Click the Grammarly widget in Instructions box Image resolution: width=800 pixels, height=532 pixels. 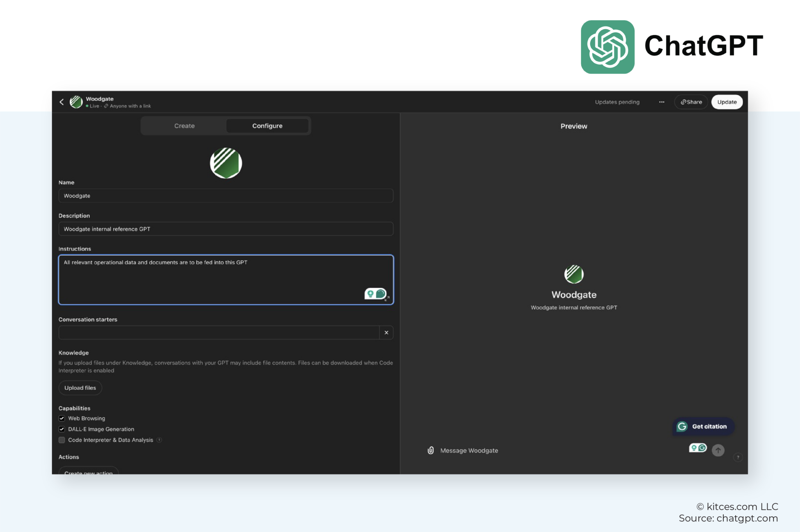375,294
